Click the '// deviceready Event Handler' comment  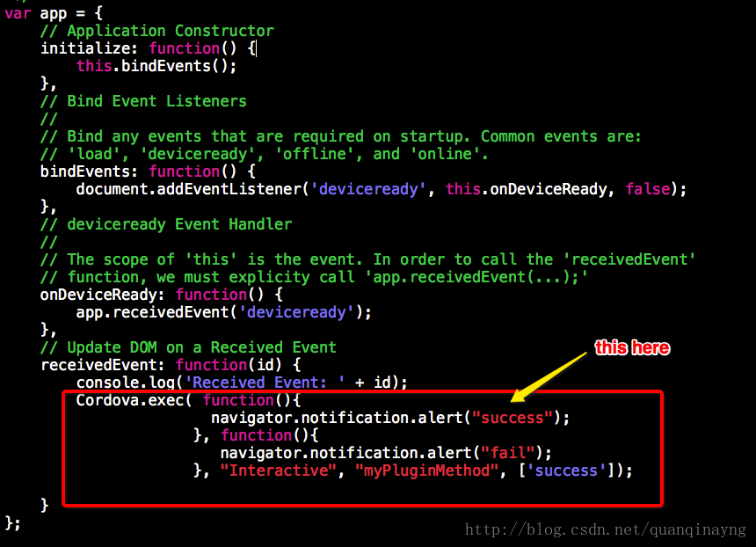coord(166,224)
